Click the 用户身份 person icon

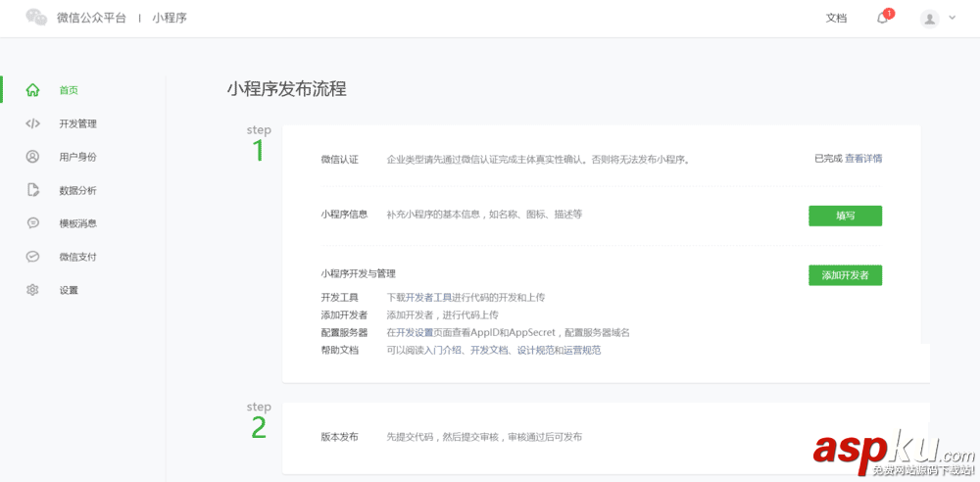[x=32, y=157]
